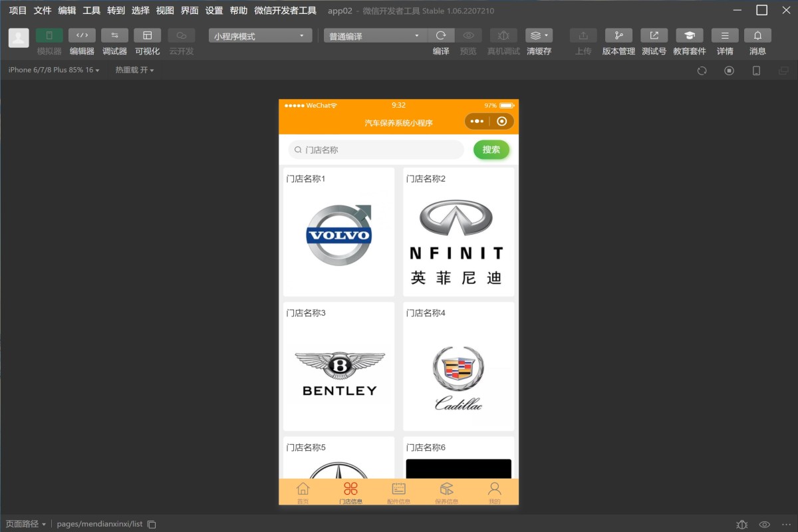The width and height of the screenshot is (798, 532).
Task: Open the Bentley store card image
Action: coord(339,374)
